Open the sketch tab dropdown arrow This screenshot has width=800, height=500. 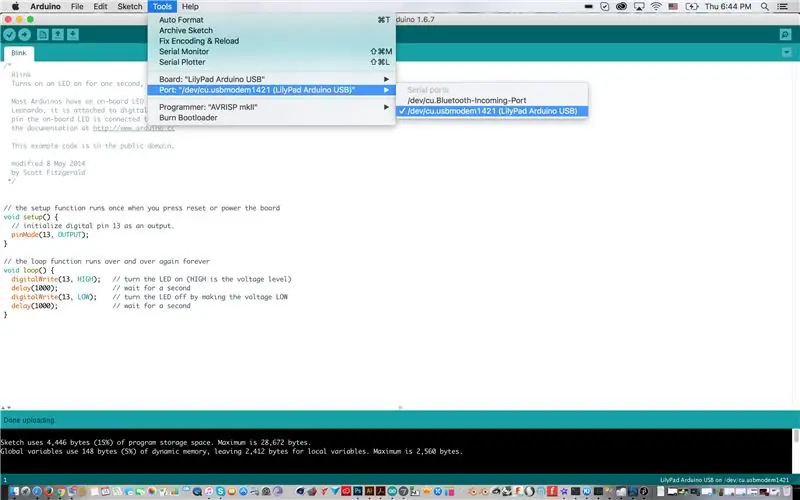click(x=786, y=52)
